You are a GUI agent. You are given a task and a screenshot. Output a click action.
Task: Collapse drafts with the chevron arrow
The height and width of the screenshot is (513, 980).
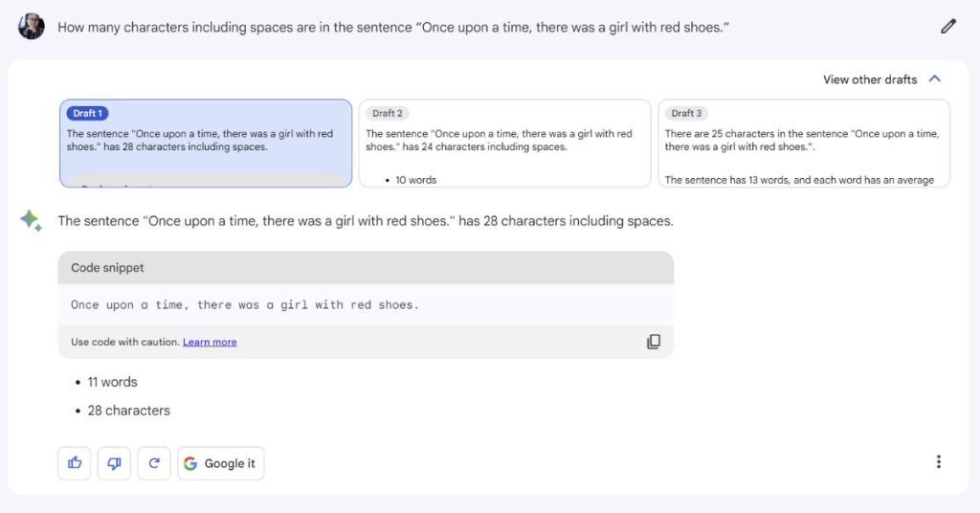pos(935,78)
